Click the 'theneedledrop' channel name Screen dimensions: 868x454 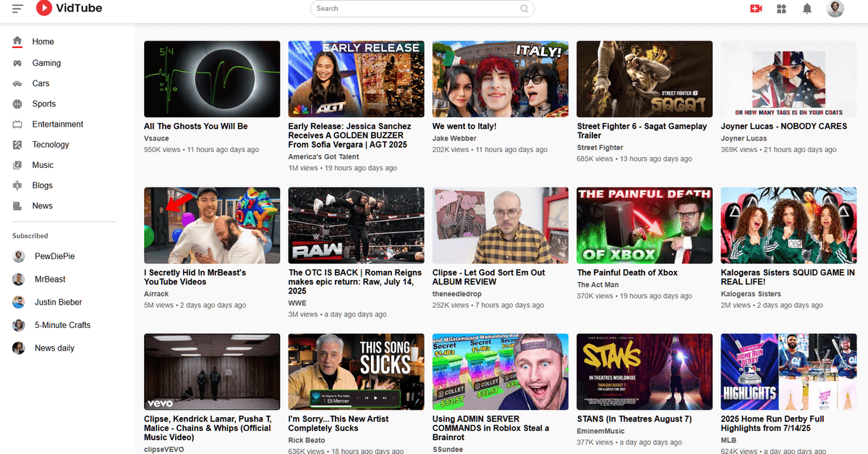[x=459, y=294]
